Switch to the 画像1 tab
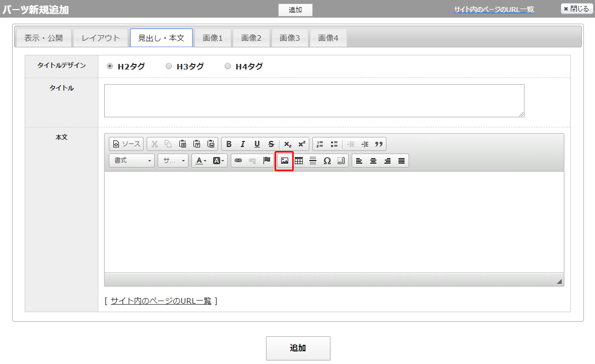 click(x=213, y=38)
